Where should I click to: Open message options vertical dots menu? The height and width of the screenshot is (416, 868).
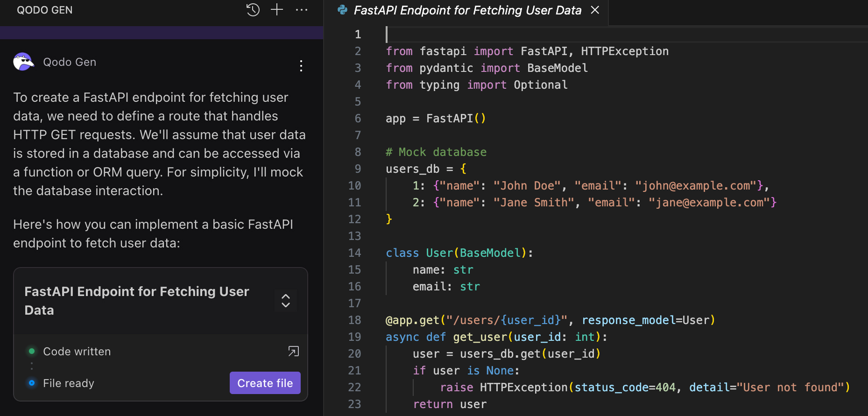coord(301,66)
